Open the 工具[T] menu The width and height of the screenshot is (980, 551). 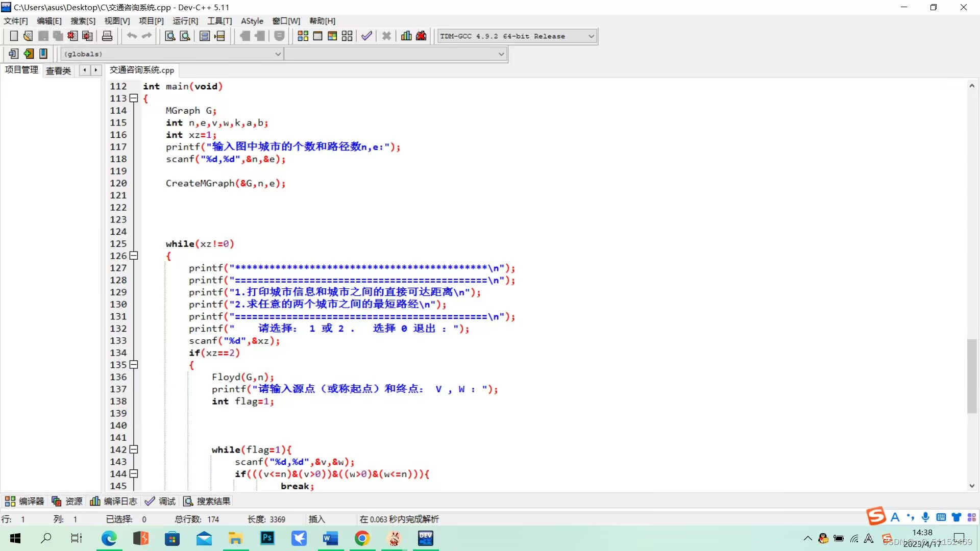coord(219,21)
